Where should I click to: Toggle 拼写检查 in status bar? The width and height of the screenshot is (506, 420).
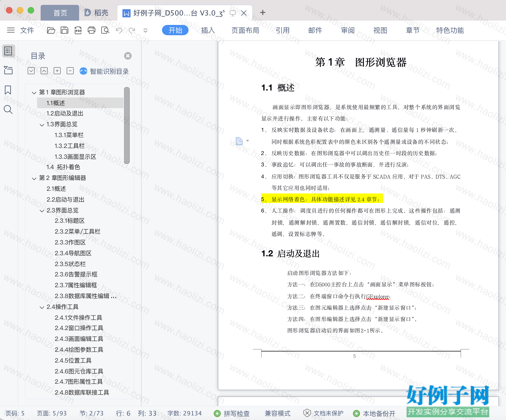232,413
